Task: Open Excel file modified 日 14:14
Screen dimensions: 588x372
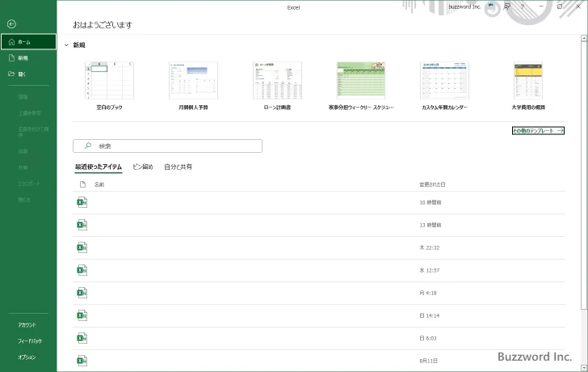Action: [x=319, y=315]
